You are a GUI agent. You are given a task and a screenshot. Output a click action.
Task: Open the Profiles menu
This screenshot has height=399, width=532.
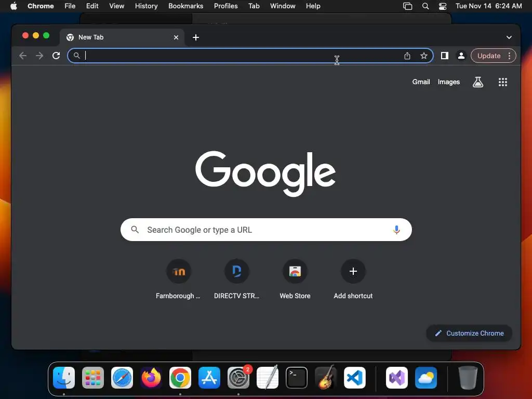(225, 6)
